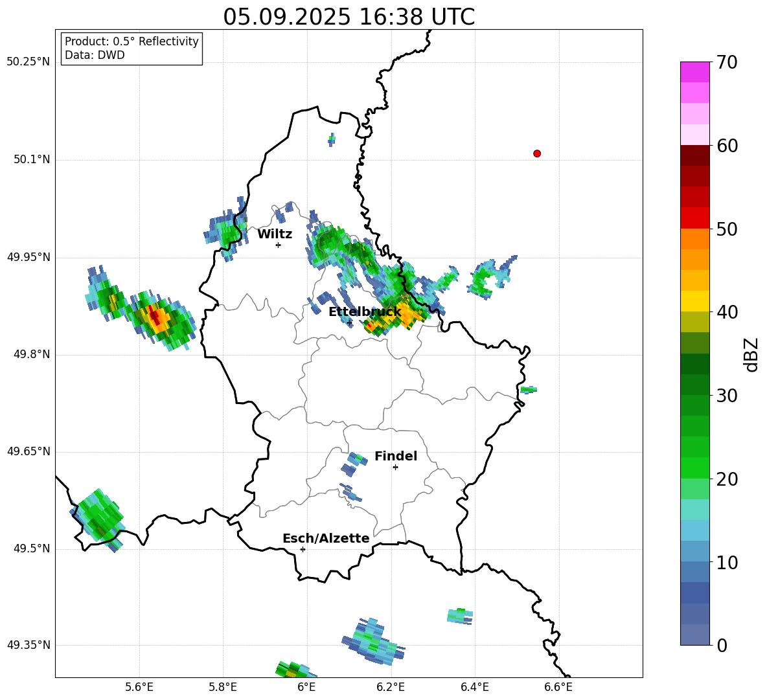Click the colorbar's 50 tick label
This screenshot has height=700, width=767.
[727, 229]
